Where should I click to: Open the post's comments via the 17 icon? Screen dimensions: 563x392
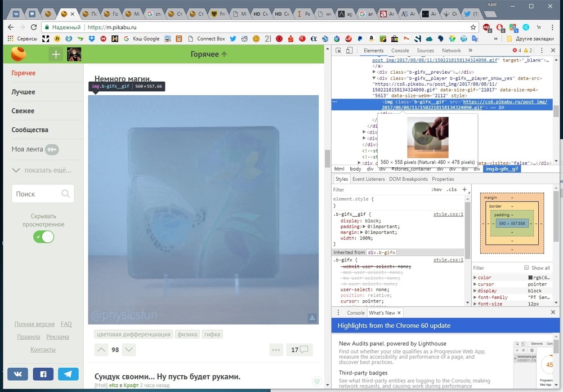pos(299,350)
